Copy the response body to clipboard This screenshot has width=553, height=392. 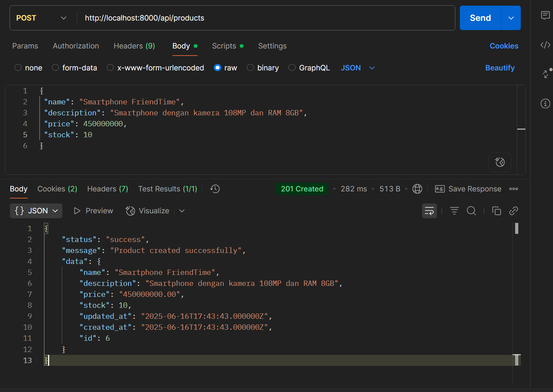[x=496, y=211]
